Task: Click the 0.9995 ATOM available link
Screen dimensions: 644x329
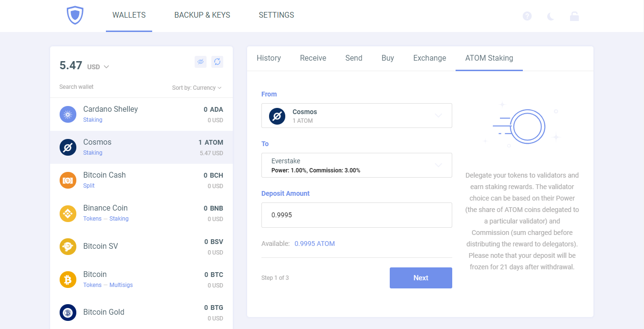Action: [x=314, y=244]
